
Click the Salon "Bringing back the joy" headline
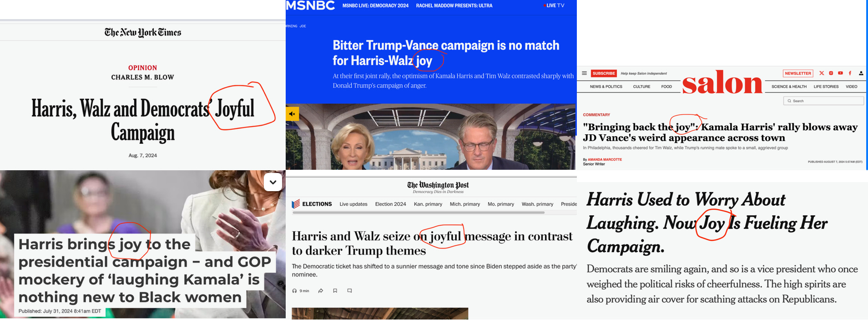(720, 132)
